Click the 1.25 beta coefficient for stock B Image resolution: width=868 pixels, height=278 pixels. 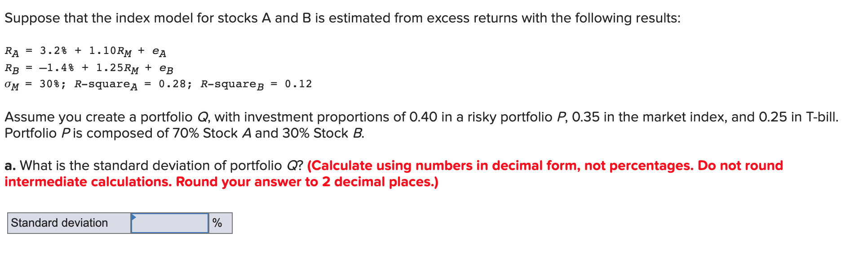point(110,67)
